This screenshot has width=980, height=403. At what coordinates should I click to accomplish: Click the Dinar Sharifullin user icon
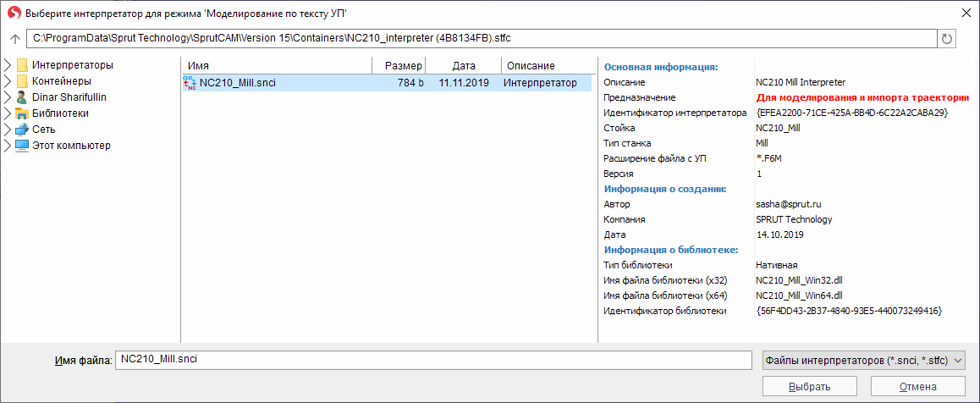23,97
